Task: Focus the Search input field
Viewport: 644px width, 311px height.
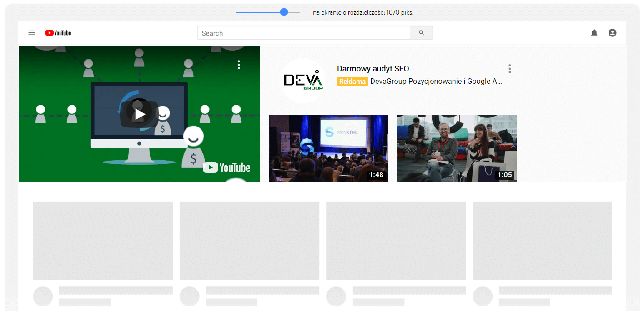Action: [303, 33]
